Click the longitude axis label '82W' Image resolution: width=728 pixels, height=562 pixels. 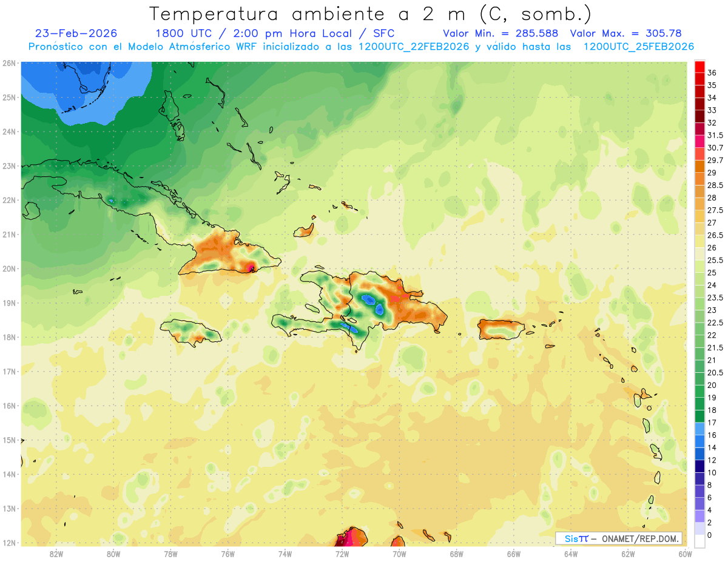pyautogui.click(x=56, y=554)
